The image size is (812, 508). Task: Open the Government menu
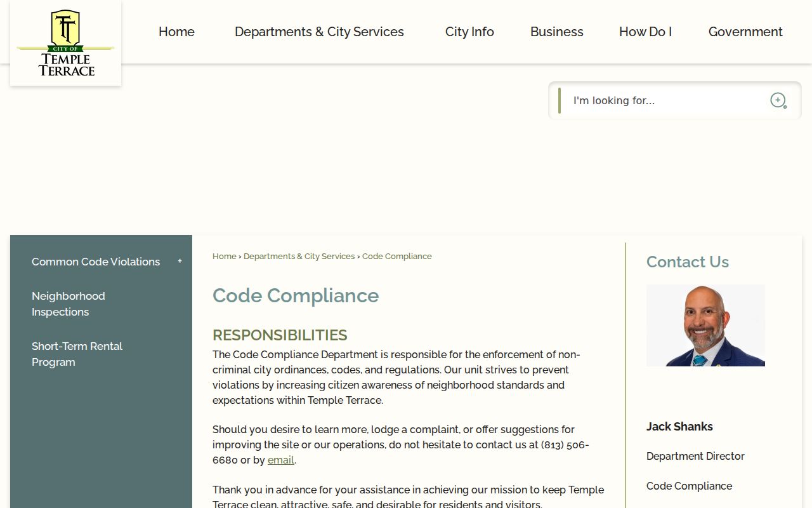tap(745, 32)
